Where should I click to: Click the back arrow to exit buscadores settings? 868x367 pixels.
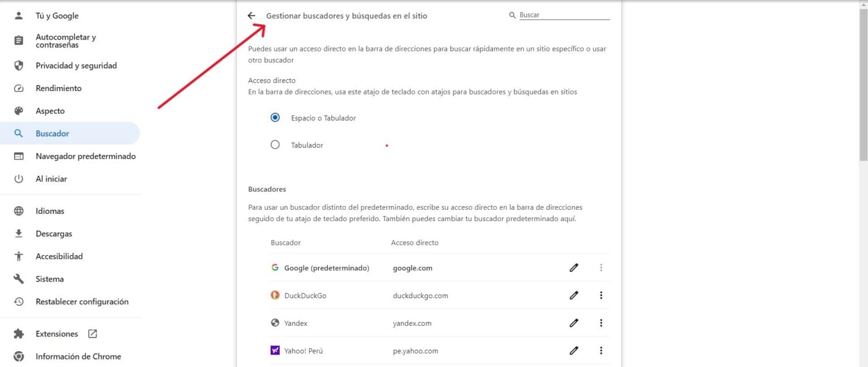[x=251, y=15]
